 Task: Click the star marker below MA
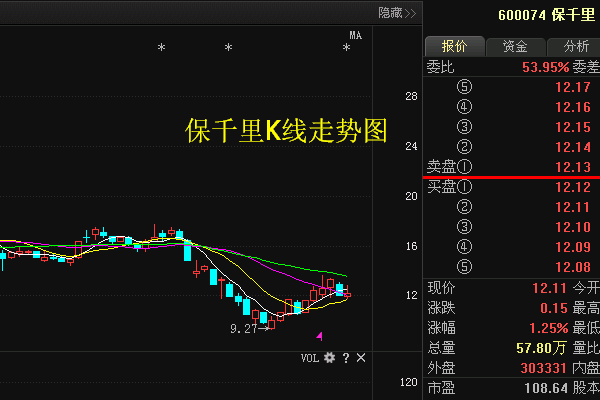(346, 48)
